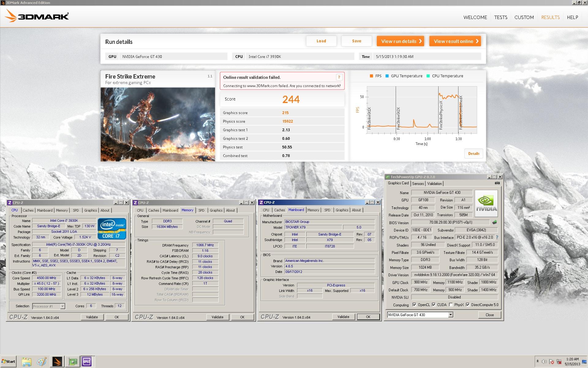Open the WELCOME section in 3DMark
588x368 pixels.
point(475,17)
